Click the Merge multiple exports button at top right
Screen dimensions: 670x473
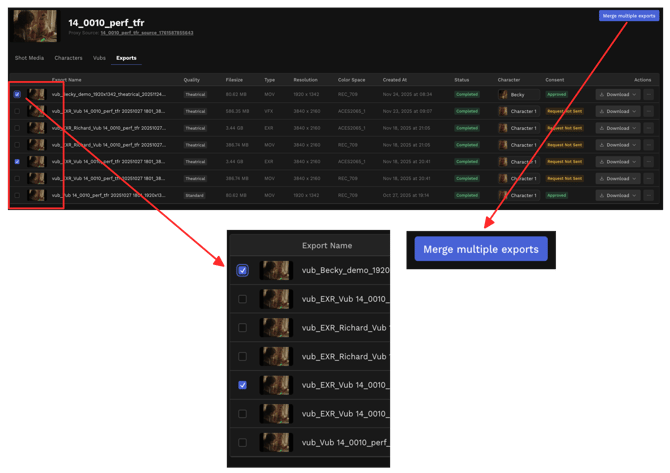(628, 16)
